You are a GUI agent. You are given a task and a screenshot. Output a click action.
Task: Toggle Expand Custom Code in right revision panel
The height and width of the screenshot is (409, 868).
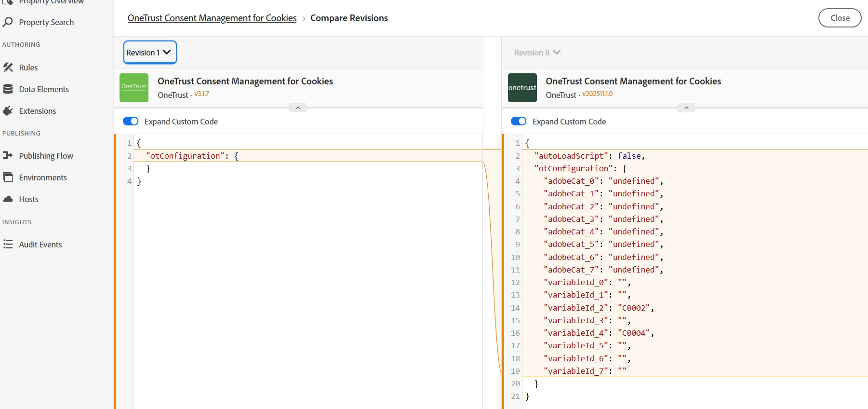[519, 122]
